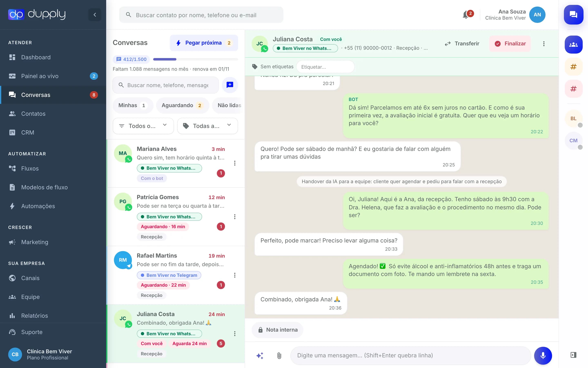Image resolution: width=588 pixels, height=368 pixels.
Task: Open conversation header more options menu
Action: coord(544,44)
